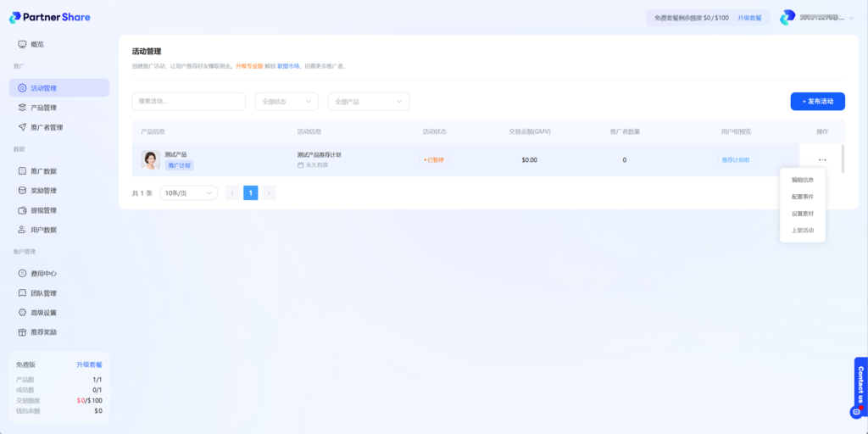868x434 pixels.
Task: Click 升级套餐 link in the top bar
Action: pyautogui.click(x=748, y=18)
